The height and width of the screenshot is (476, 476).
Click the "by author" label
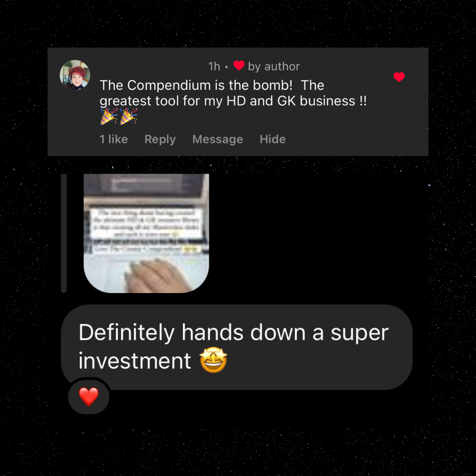[274, 66]
